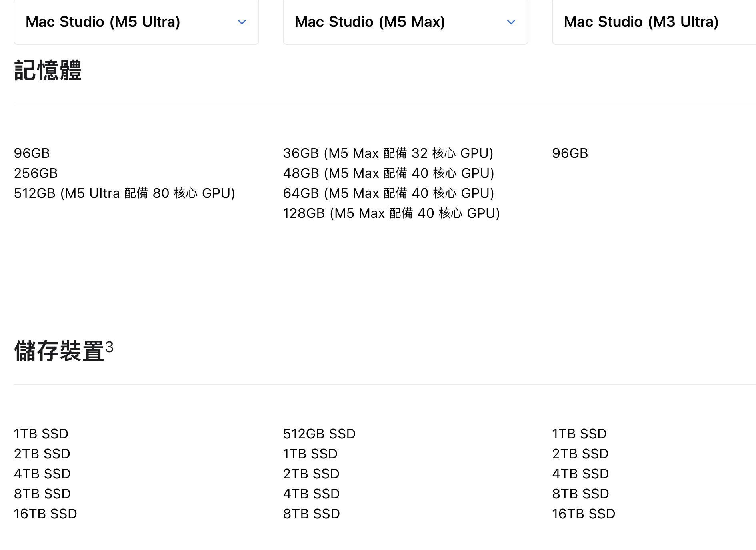The height and width of the screenshot is (550, 756).
Task: Open the Mac Studio (M5 Ultra) model dropdown
Action: 136,22
